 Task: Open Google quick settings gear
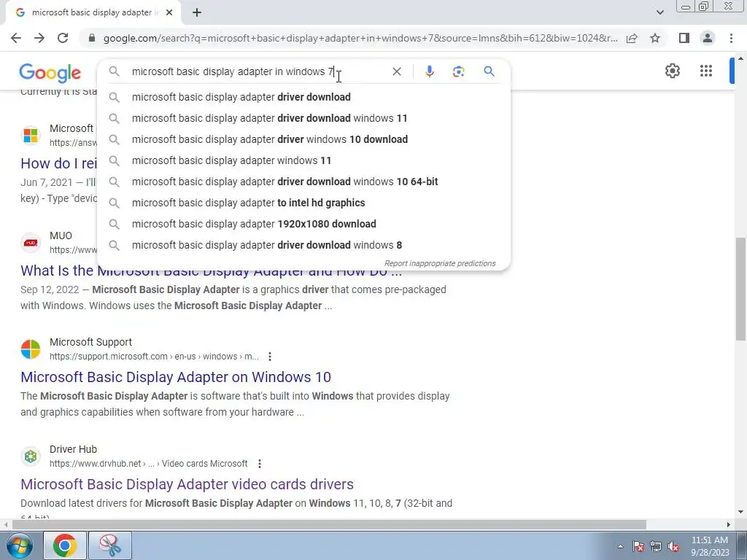(672, 71)
